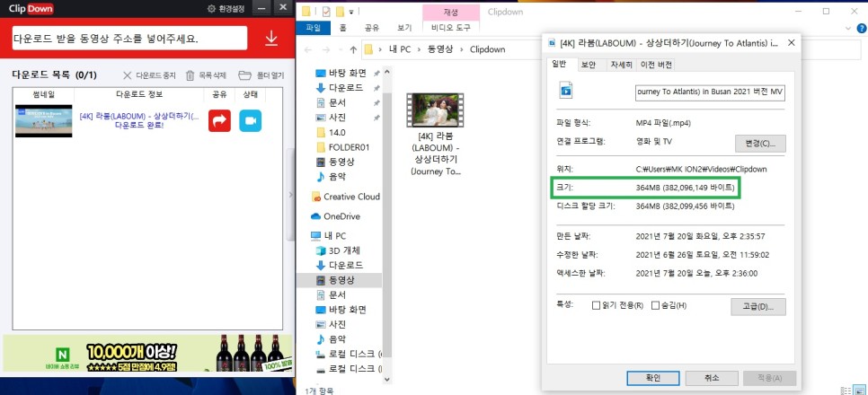This screenshot has height=395, width=868.
Task: Collapse ClipDown side panel handle arrow
Action: point(290,195)
